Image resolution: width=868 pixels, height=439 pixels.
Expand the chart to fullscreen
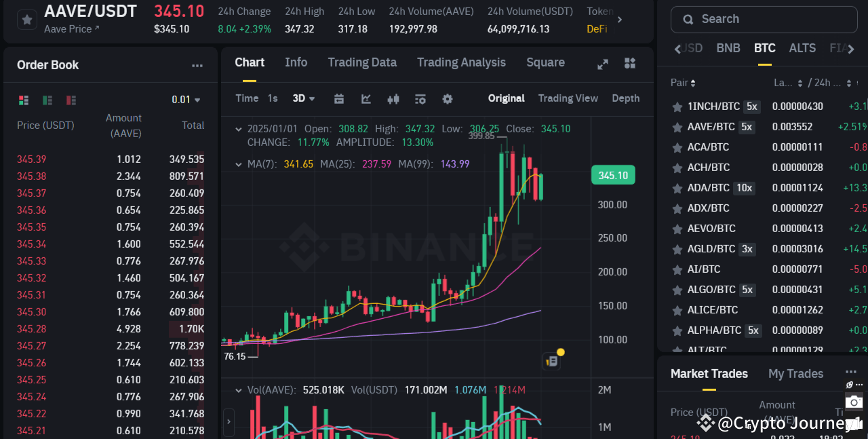(602, 64)
